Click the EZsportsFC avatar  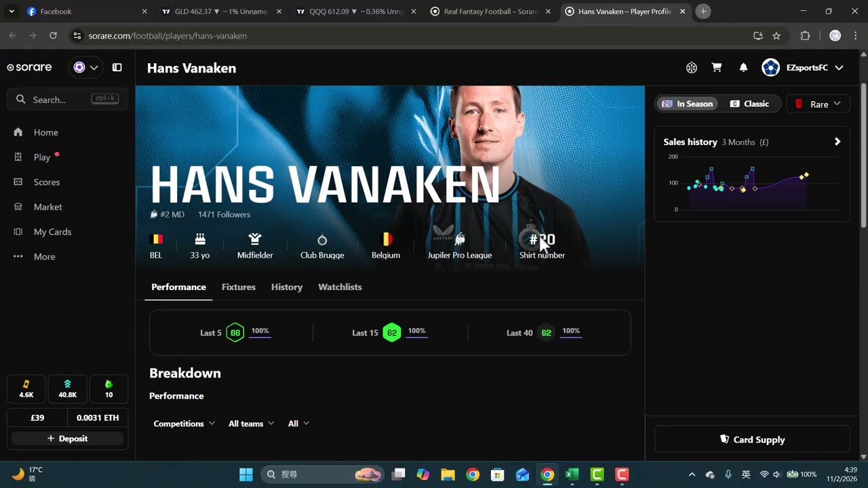770,67
